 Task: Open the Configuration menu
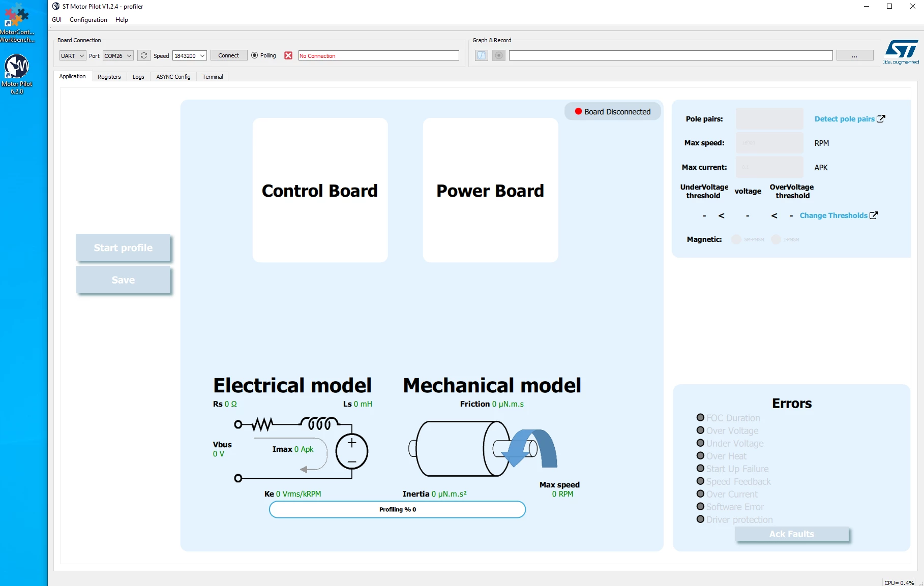pyautogui.click(x=88, y=20)
